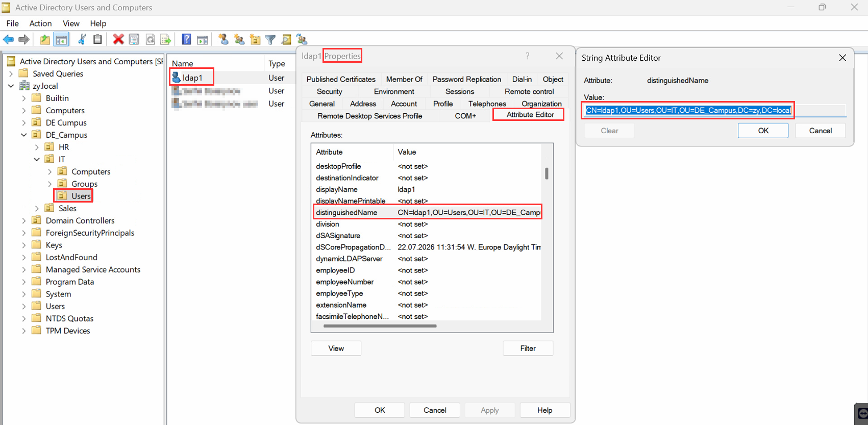Click the Cut scissors toolbar icon
The image size is (868, 425).
[82, 39]
